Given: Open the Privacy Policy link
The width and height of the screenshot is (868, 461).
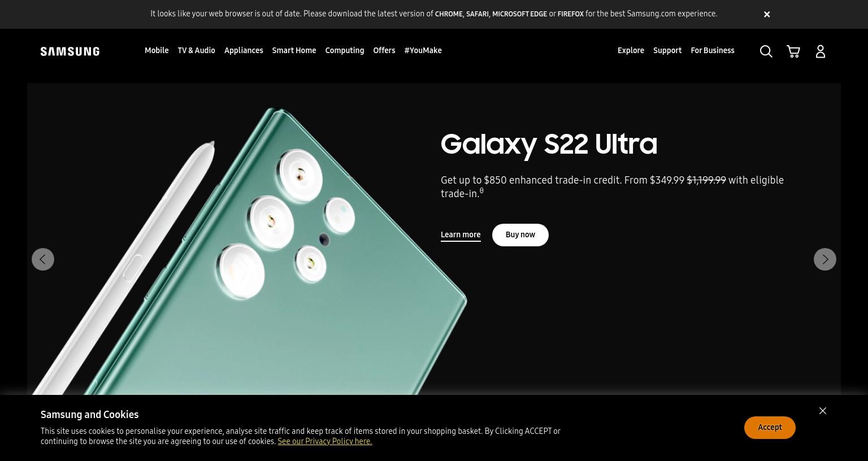Looking at the screenshot, I should [325, 441].
